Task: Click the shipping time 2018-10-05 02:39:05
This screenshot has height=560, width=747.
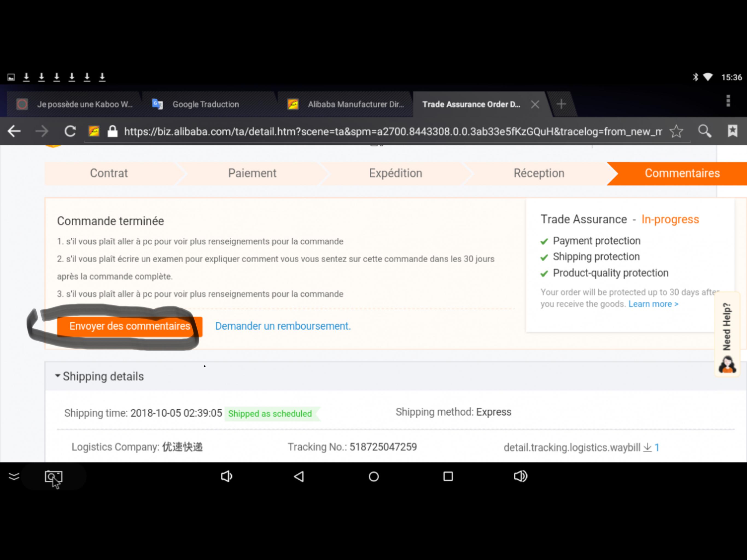Action: tap(176, 413)
